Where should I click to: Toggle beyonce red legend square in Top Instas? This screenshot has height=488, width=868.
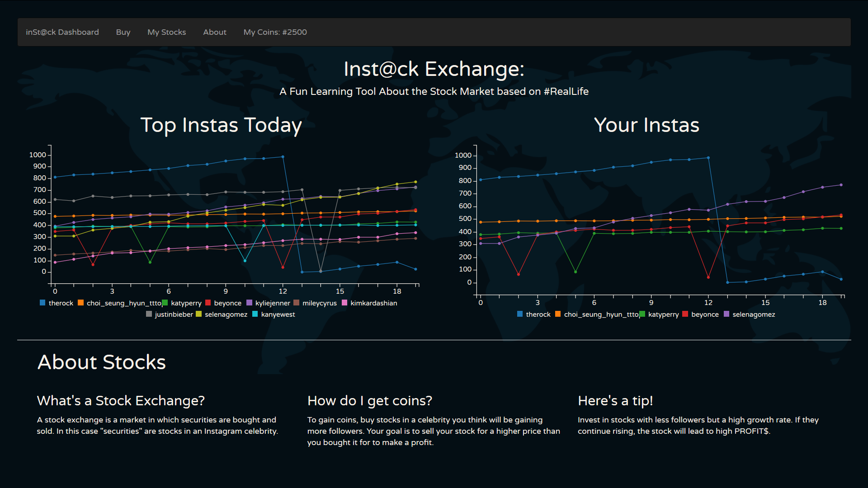pos(208,303)
